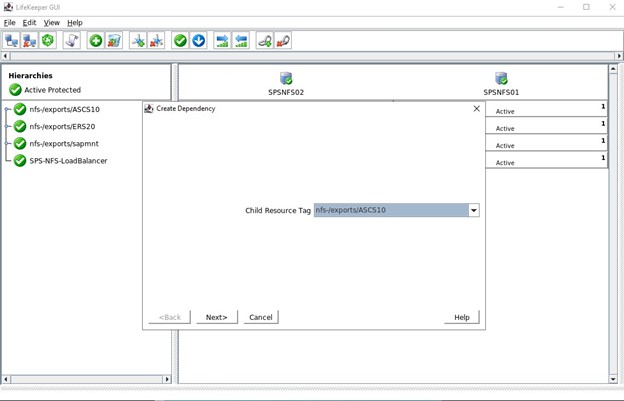Expand the nfs-/exports/sapmnt tree node
624x401 pixels.
pyautogui.click(x=8, y=143)
